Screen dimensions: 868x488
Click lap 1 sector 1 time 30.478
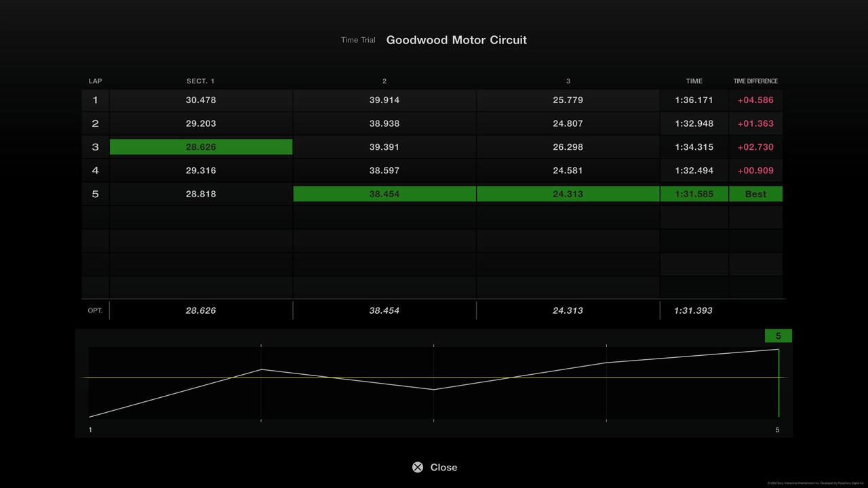click(201, 100)
